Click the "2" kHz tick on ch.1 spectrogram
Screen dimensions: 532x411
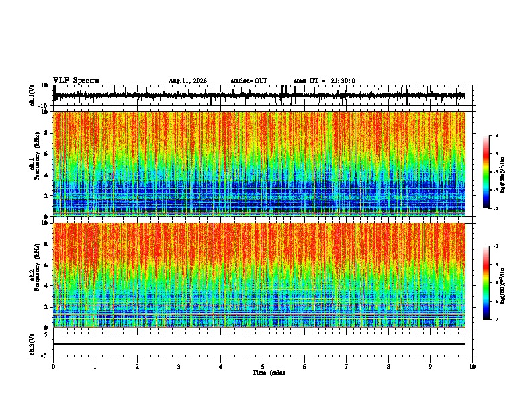pos(47,196)
